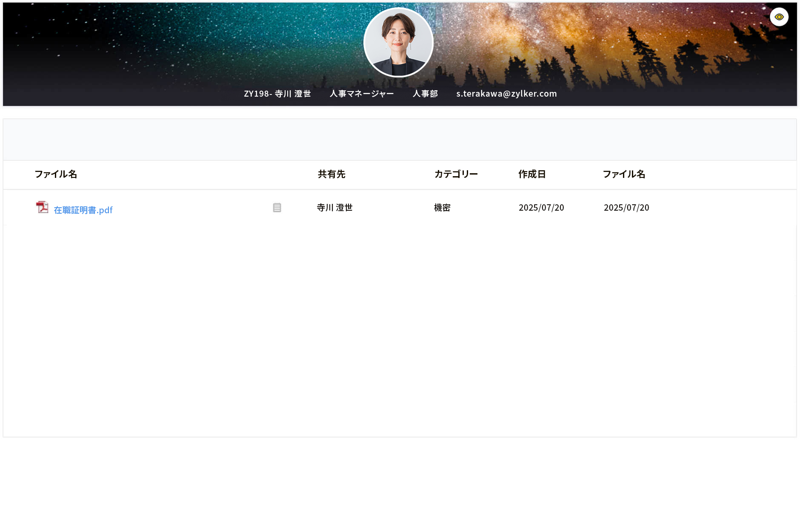Image resolution: width=800 pixels, height=532 pixels.
Task: Click the 機密 category label
Action: (442, 208)
